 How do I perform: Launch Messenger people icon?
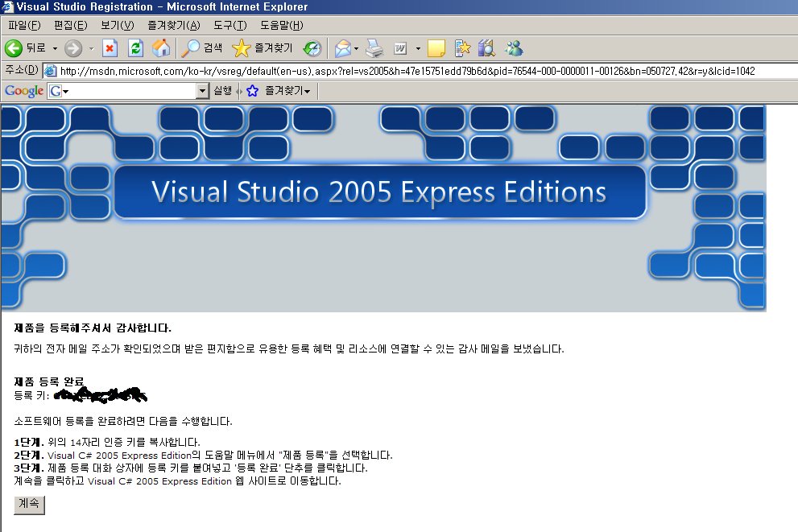point(514,48)
